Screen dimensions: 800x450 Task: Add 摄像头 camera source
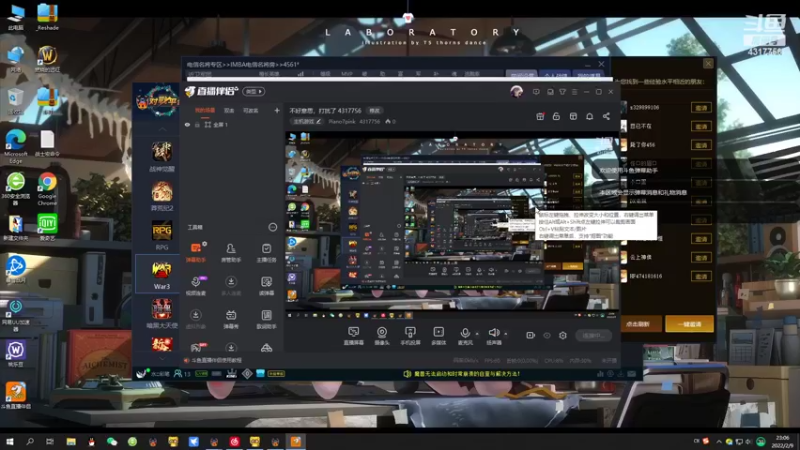[x=382, y=336]
